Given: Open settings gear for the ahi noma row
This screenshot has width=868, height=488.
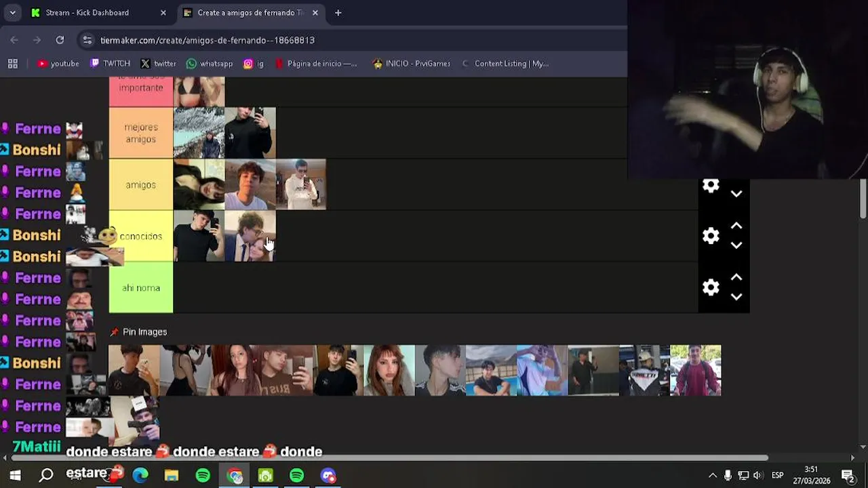Looking at the screenshot, I should [711, 287].
